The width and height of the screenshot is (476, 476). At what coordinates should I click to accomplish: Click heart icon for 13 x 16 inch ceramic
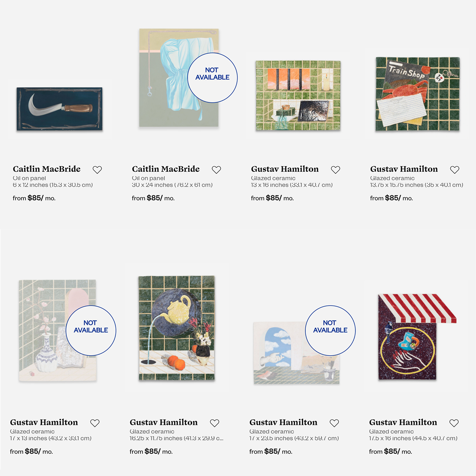tap(336, 170)
